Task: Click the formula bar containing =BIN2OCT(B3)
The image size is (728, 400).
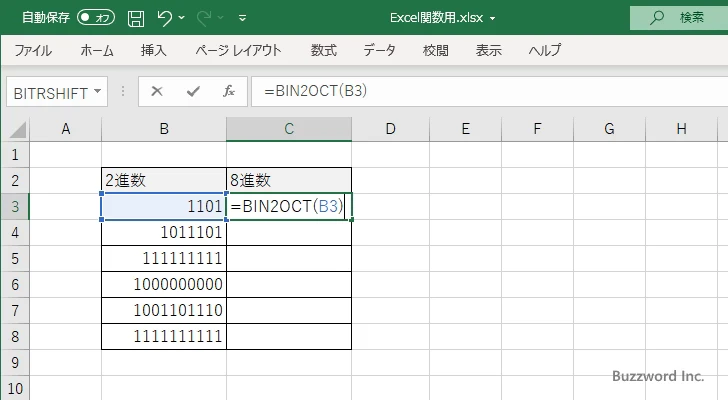Action: pos(480,91)
